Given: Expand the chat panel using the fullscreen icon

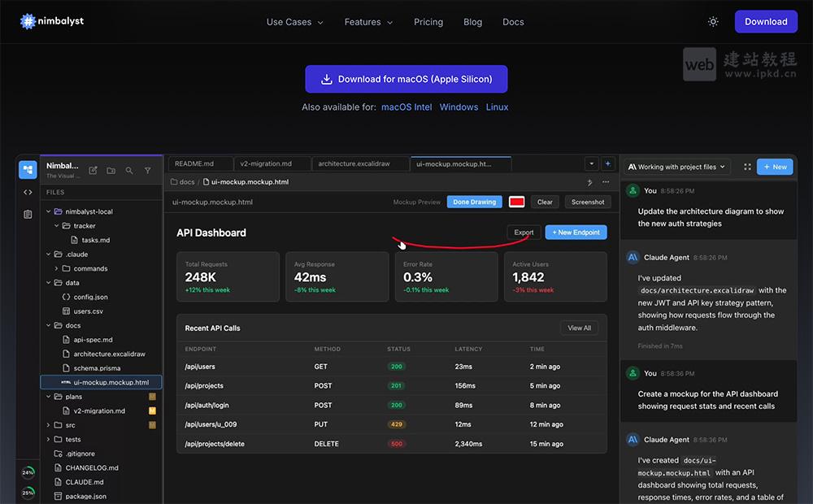Looking at the screenshot, I should click(747, 167).
